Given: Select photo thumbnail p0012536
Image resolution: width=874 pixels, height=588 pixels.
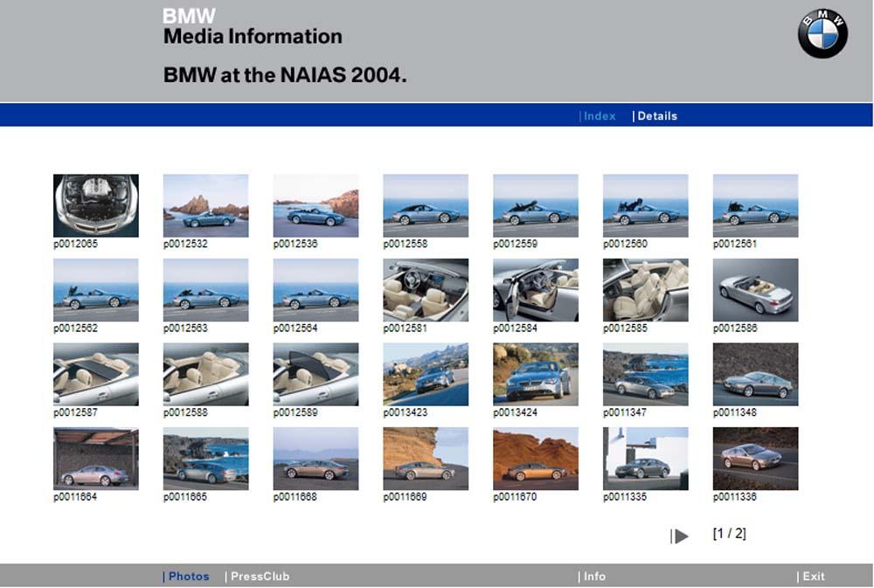Looking at the screenshot, I should (x=316, y=205).
